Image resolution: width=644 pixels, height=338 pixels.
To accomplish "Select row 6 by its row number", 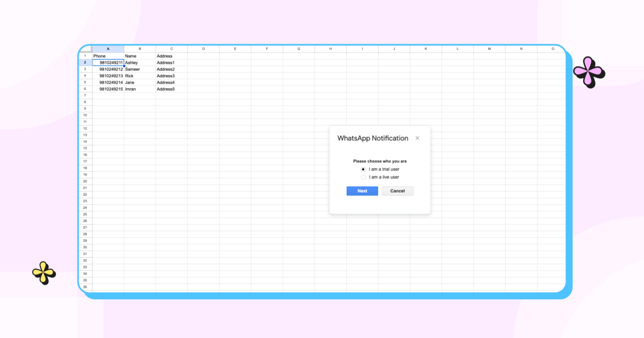I will [x=85, y=89].
